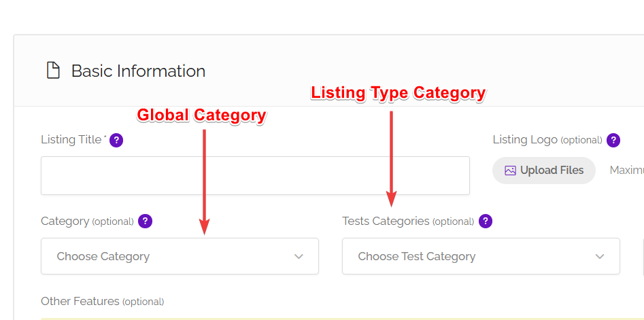Image resolution: width=644 pixels, height=320 pixels.
Task: Click the image icon in Upload Files
Action: [510, 171]
